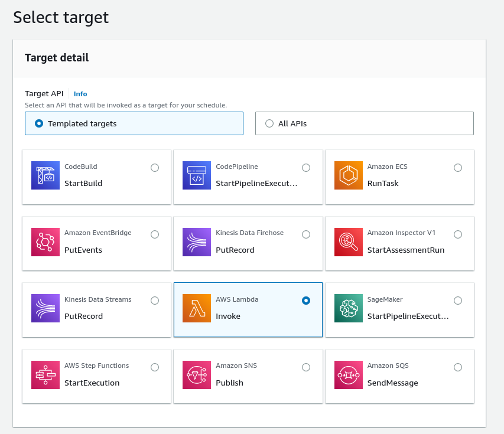Select the EventBridge PutEvents radio button

pyautogui.click(x=155, y=234)
